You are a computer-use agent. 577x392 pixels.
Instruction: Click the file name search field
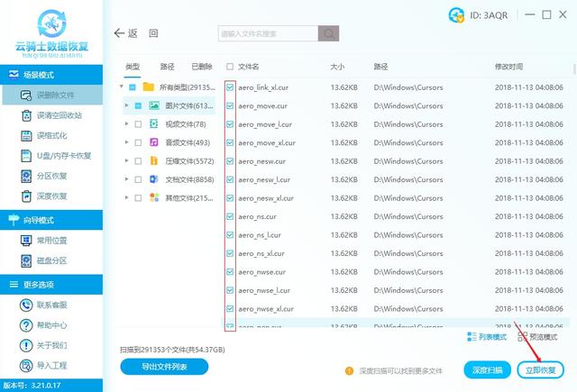[x=269, y=33]
